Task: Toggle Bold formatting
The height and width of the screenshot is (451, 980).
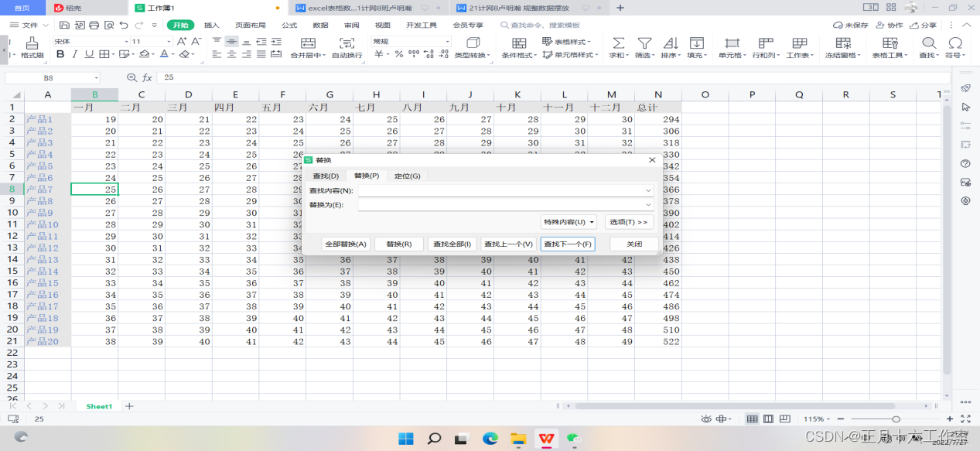Action: (x=60, y=54)
